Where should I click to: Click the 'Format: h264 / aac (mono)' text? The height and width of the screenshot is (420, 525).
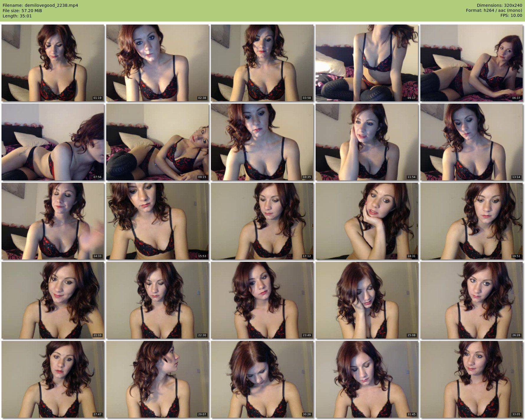pos(494,11)
